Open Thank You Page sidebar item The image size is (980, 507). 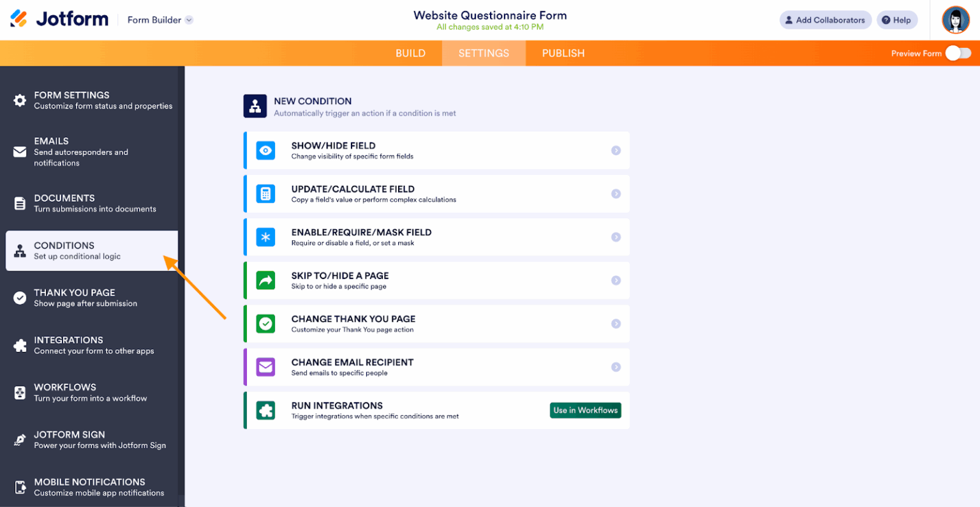[92, 298]
